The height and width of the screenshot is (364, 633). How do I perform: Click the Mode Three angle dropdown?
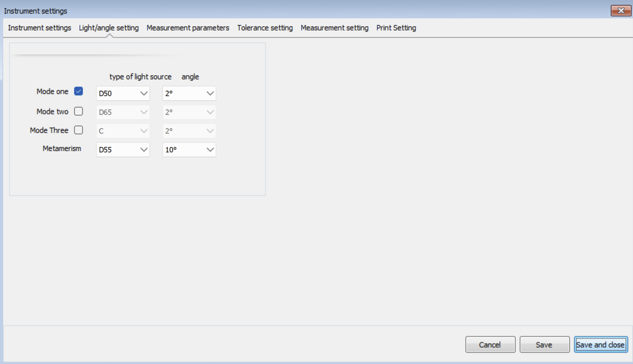[189, 131]
